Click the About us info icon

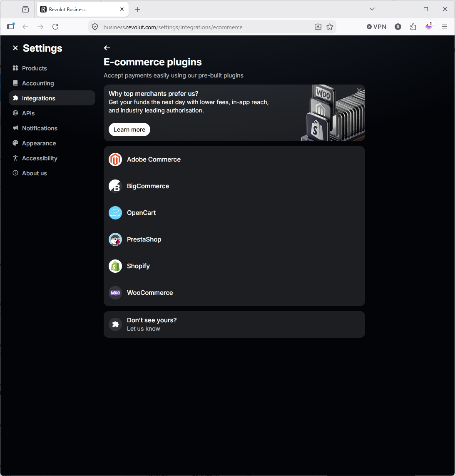click(15, 173)
